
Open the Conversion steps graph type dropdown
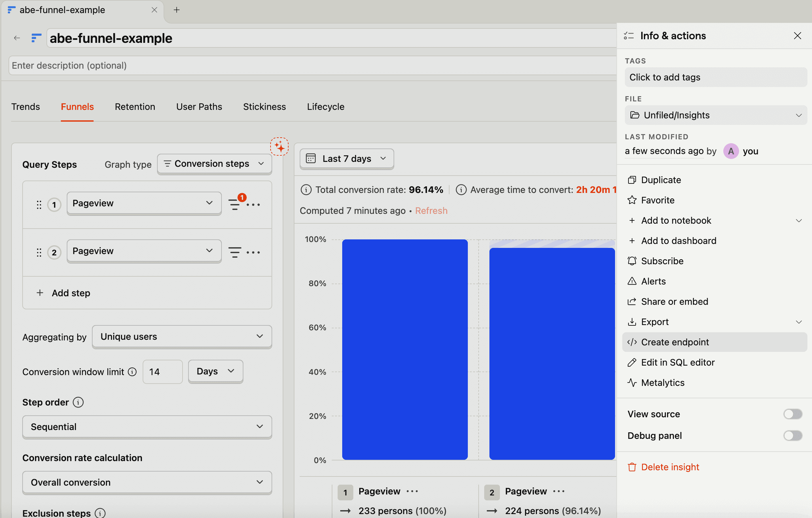tap(215, 164)
